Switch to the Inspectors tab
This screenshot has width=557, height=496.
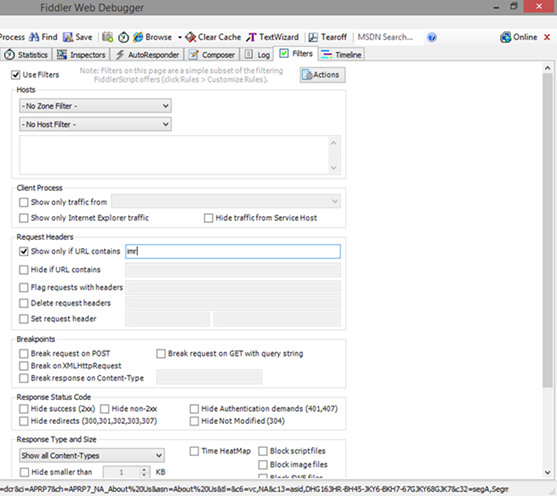click(81, 55)
